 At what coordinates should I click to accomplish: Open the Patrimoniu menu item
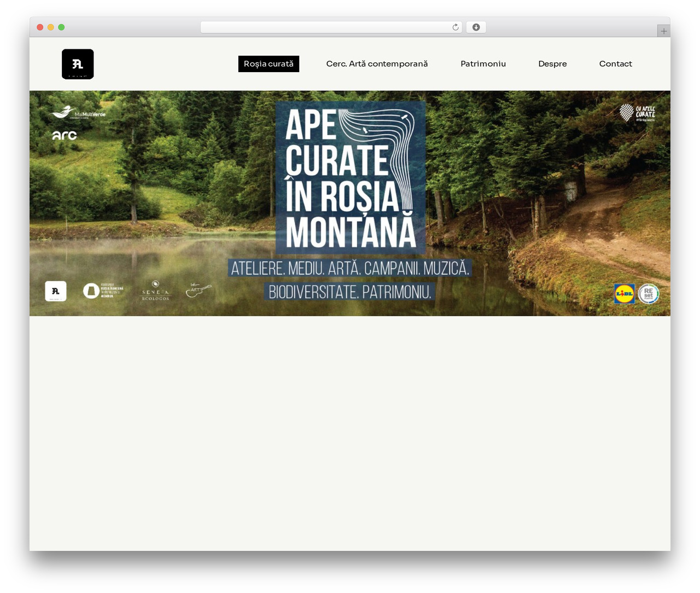coord(483,64)
